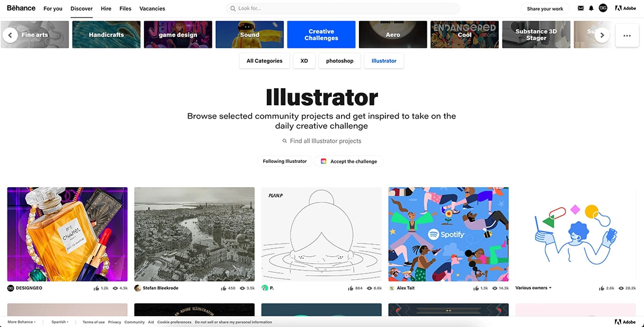Viewport: 644px width, 327px height.
Task: Toggle the Following Illustrator button
Action: click(285, 161)
